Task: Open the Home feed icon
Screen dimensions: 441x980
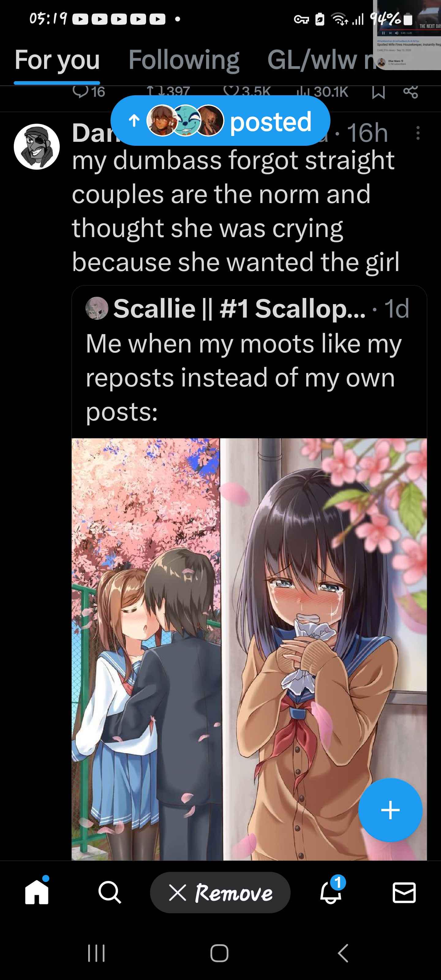Action: tap(37, 892)
